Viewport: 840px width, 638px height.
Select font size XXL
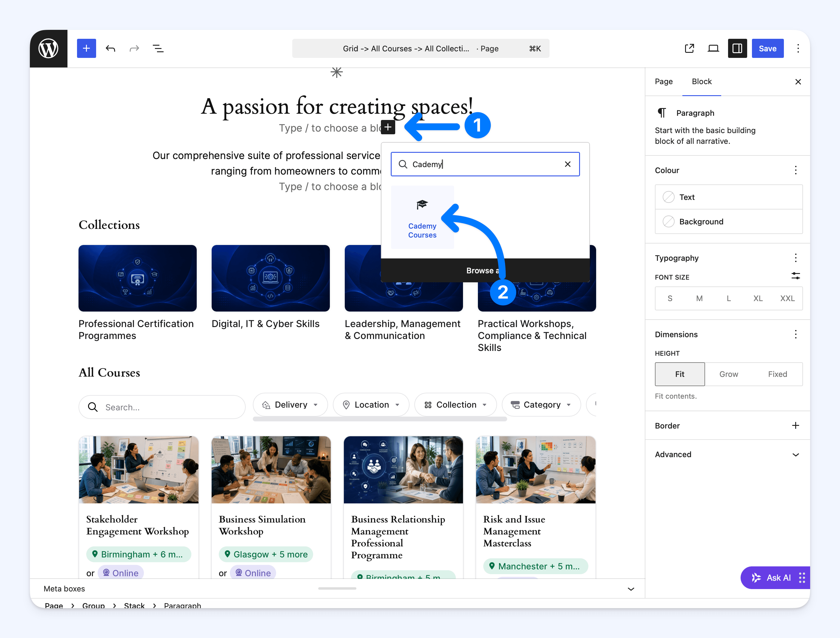tap(787, 298)
